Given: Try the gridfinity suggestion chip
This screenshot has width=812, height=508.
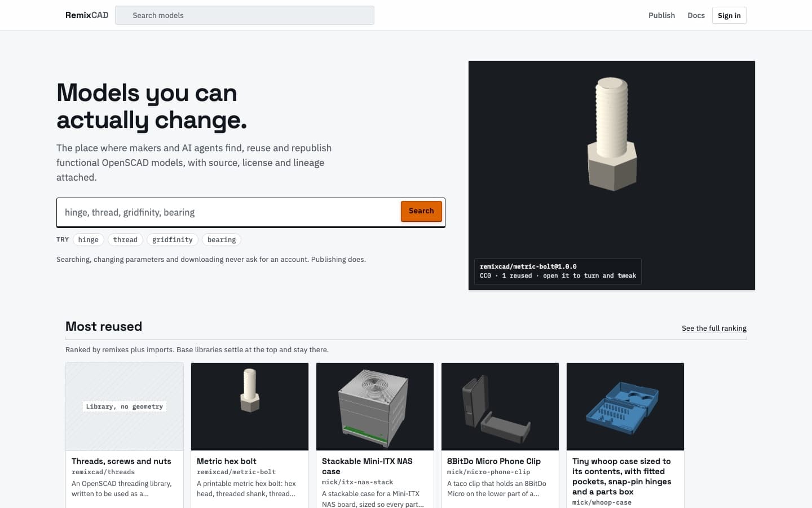Looking at the screenshot, I should pyautogui.click(x=173, y=240).
